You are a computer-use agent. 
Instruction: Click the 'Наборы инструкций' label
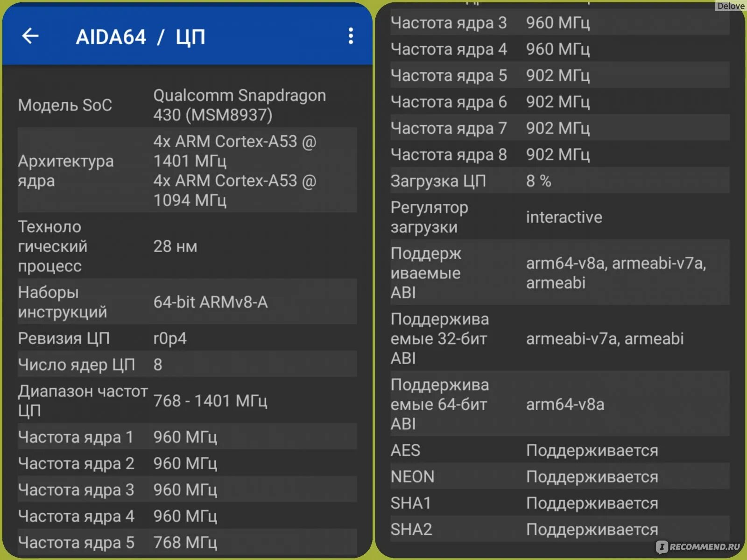click(x=63, y=302)
